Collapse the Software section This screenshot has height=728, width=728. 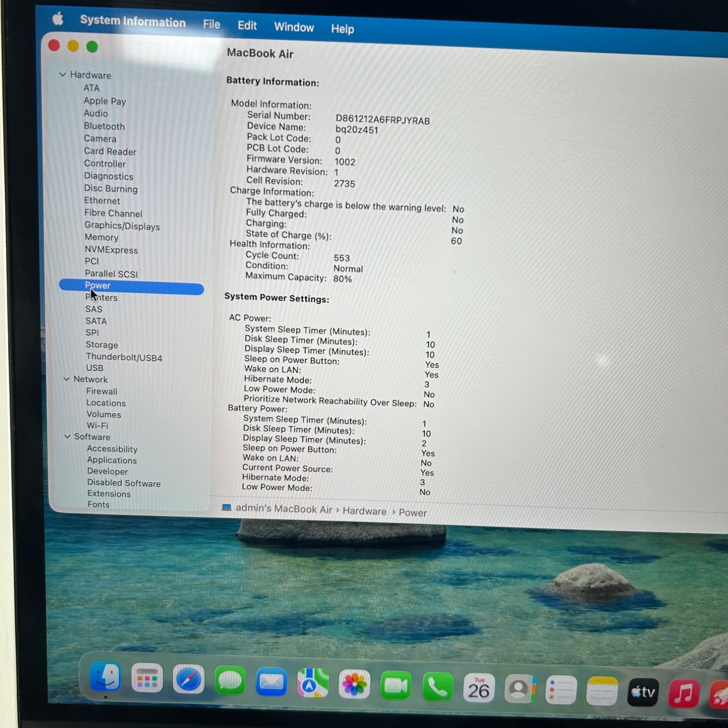pos(67,436)
